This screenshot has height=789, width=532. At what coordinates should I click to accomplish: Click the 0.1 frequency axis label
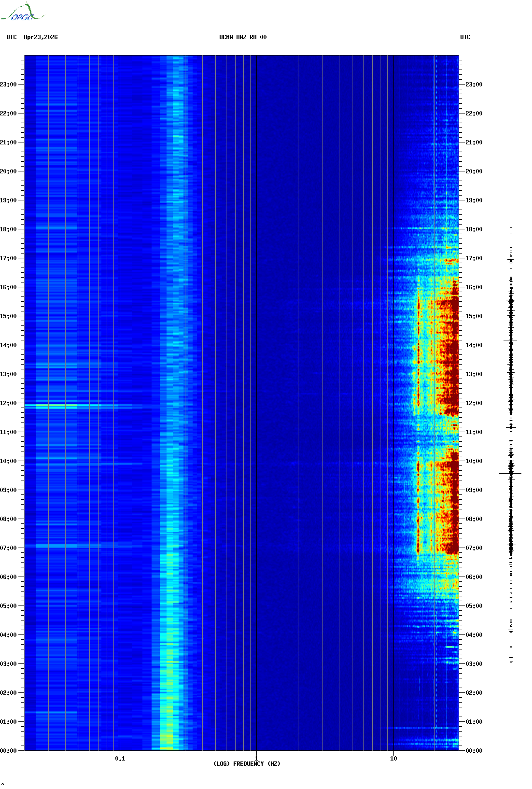point(120,759)
